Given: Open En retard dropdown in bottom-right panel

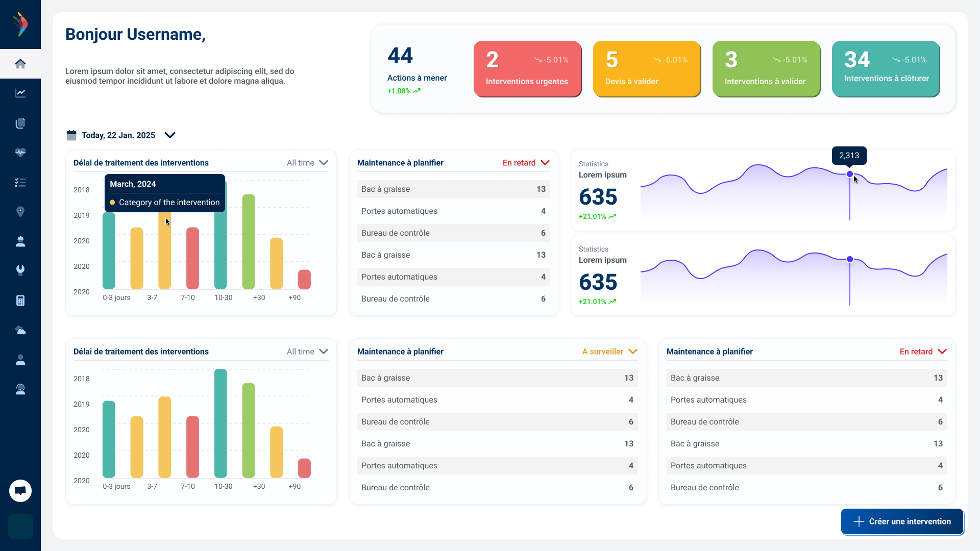Looking at the screenshot, I should tap(923, 352).
